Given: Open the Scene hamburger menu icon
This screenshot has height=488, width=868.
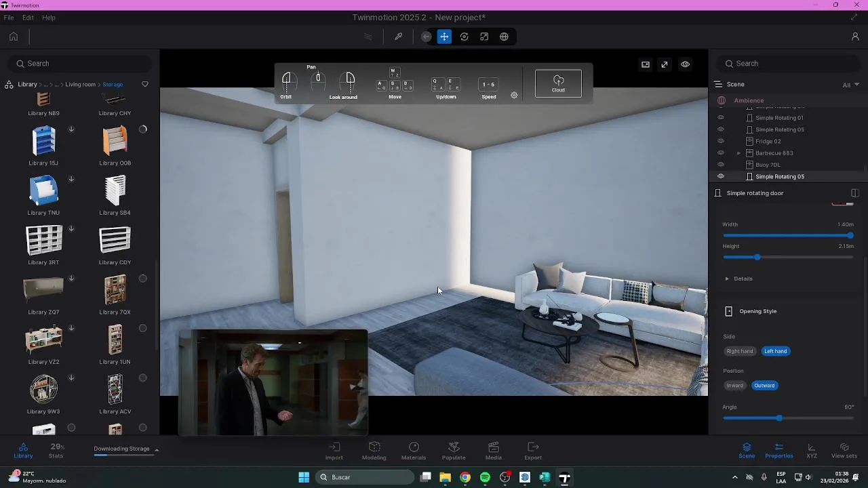Looking at the screenshot, I should pyautogui.click(x=717, y=84).
